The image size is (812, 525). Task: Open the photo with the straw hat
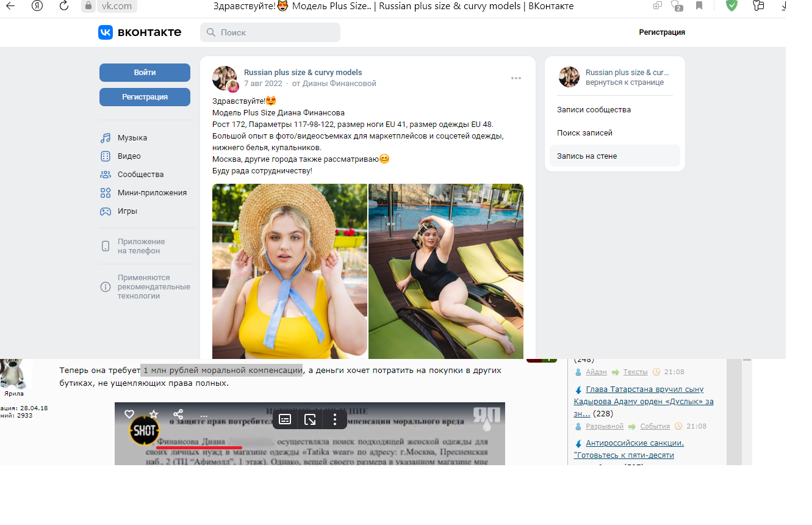click(290, 271)
